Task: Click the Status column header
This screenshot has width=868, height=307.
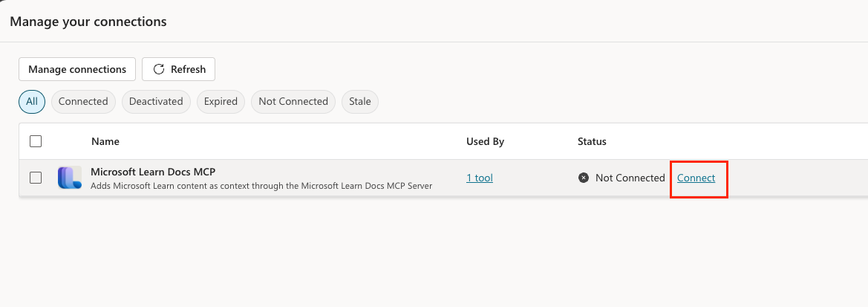Action: [x=592, y=141]
